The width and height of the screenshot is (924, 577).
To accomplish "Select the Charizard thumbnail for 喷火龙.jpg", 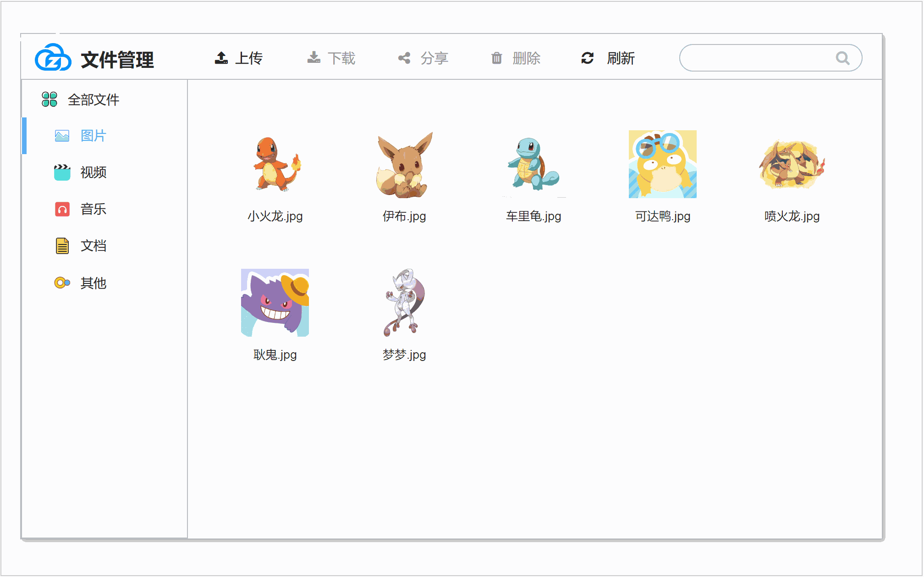I will (792, 164).
